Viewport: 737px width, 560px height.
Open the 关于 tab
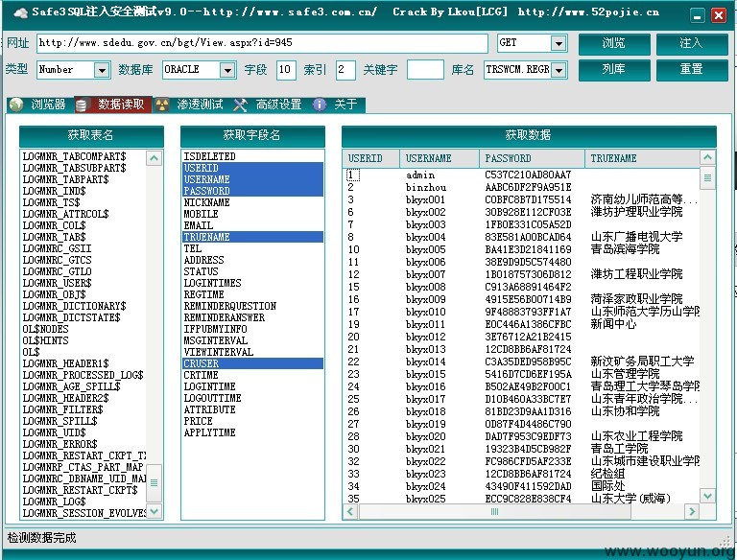[x=338, y=105]
